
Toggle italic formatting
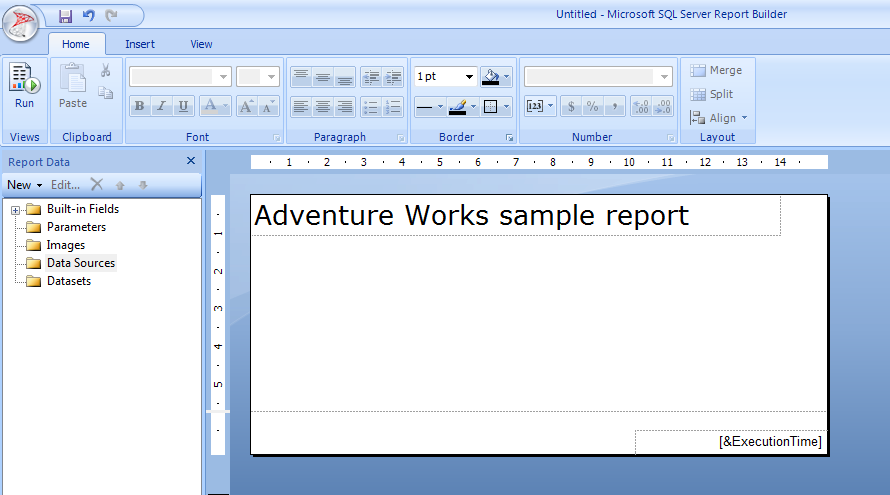(161, 106)
